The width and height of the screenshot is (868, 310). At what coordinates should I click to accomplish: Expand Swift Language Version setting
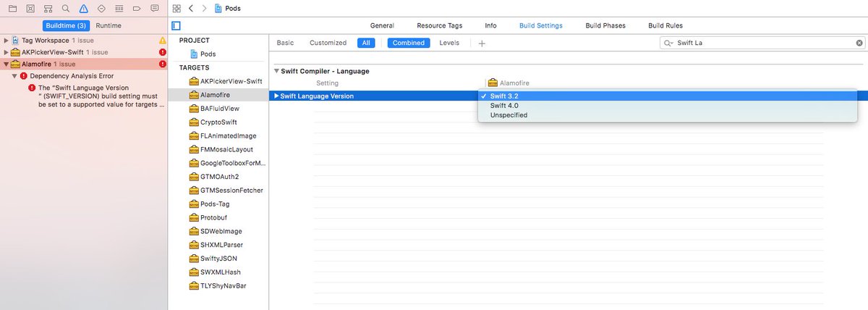point(276,96)
